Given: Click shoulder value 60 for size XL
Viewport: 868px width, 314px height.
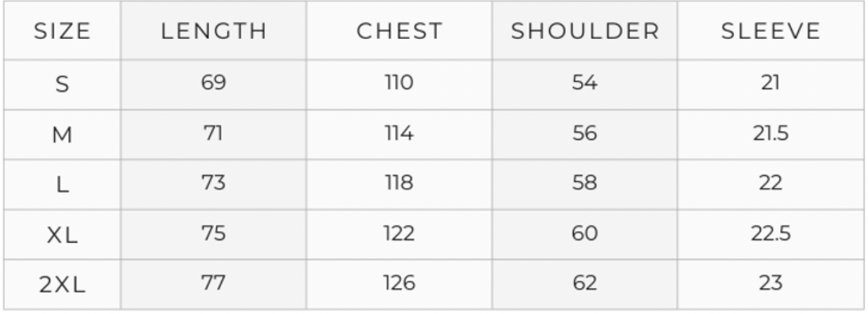Looking at the screenshot, I should tap(585, 234).
